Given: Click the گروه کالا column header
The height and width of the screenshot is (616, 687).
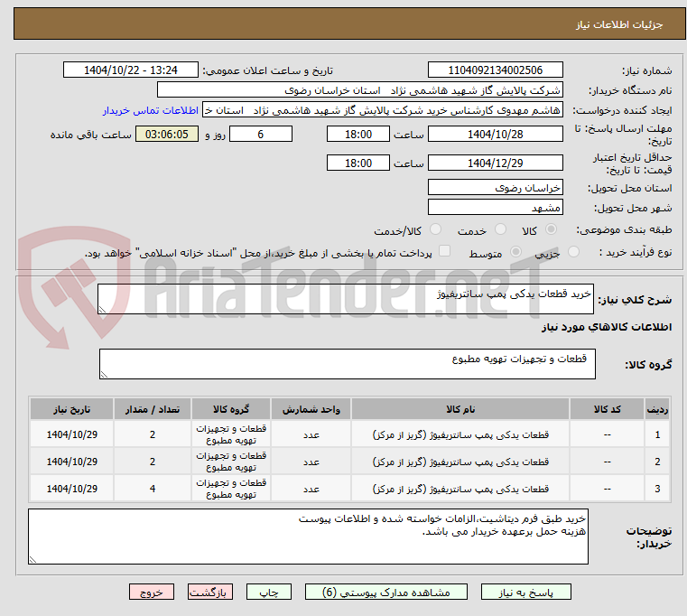Looking at the screenshot, I should point(231,409).
